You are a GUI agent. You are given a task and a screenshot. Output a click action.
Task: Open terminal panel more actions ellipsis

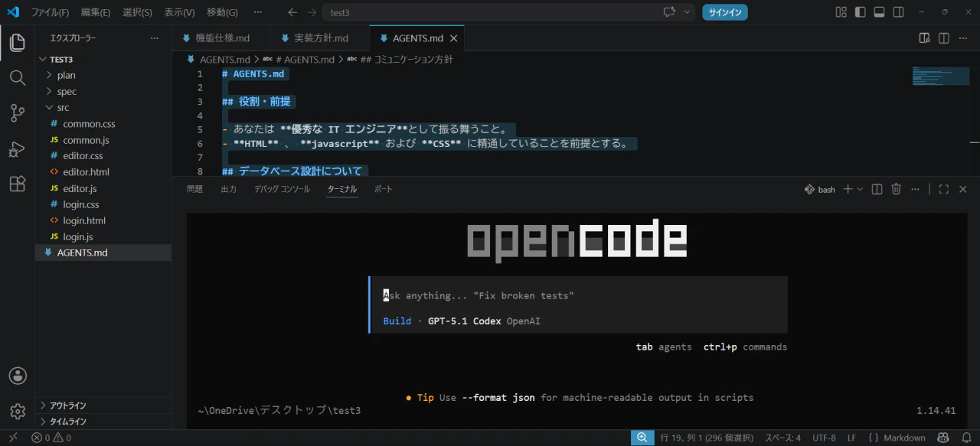click(915, 189)
